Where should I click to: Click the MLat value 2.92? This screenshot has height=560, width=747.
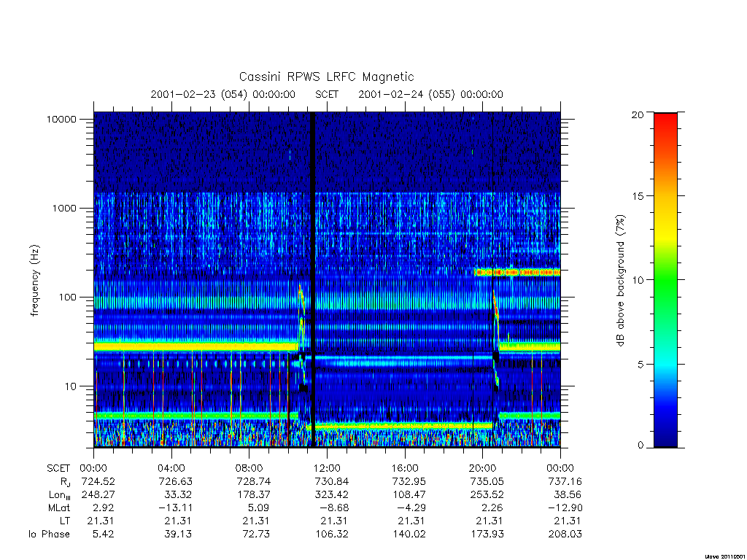coord(104,508)
